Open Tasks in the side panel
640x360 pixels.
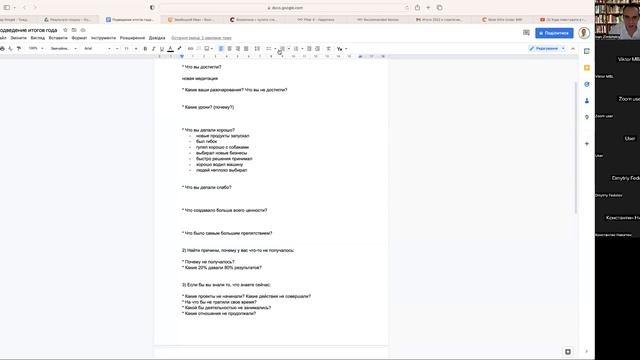tap(587, 84)
